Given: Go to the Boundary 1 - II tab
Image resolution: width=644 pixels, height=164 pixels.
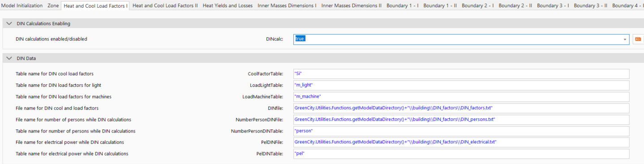Looking at the screenshot, I should 440,6.
